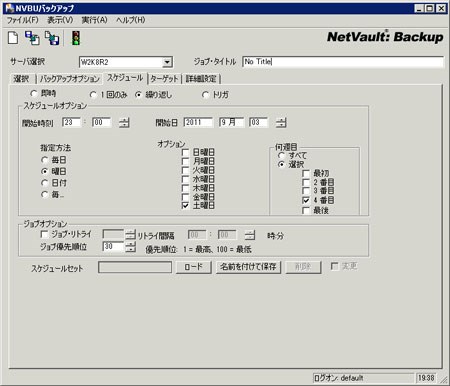Screen dimensions: 450x386
Task: Switch to the バックアップオプション tab
Action: point(70,79)
